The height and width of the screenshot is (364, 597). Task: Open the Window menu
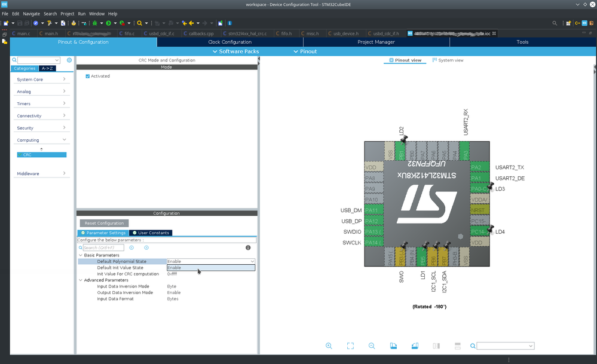(97, 14)
